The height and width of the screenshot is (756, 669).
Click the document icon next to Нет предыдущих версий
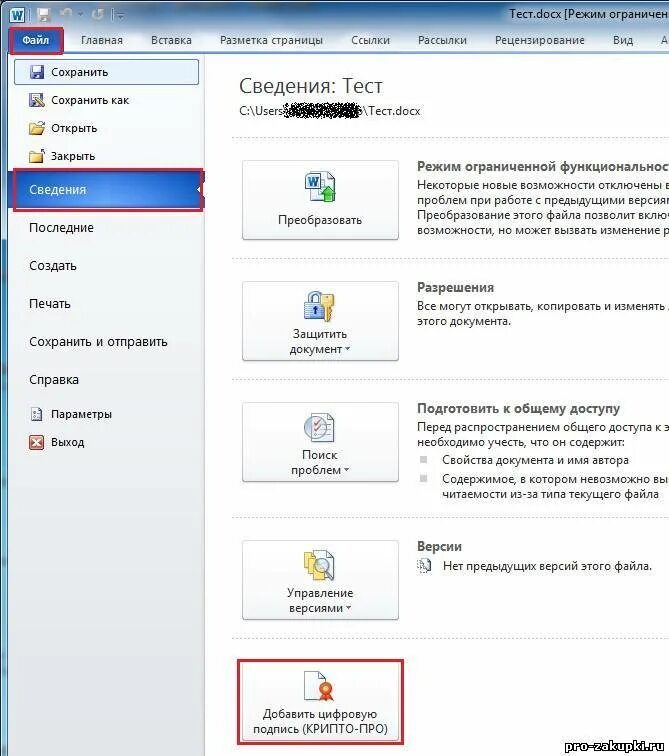424,565
